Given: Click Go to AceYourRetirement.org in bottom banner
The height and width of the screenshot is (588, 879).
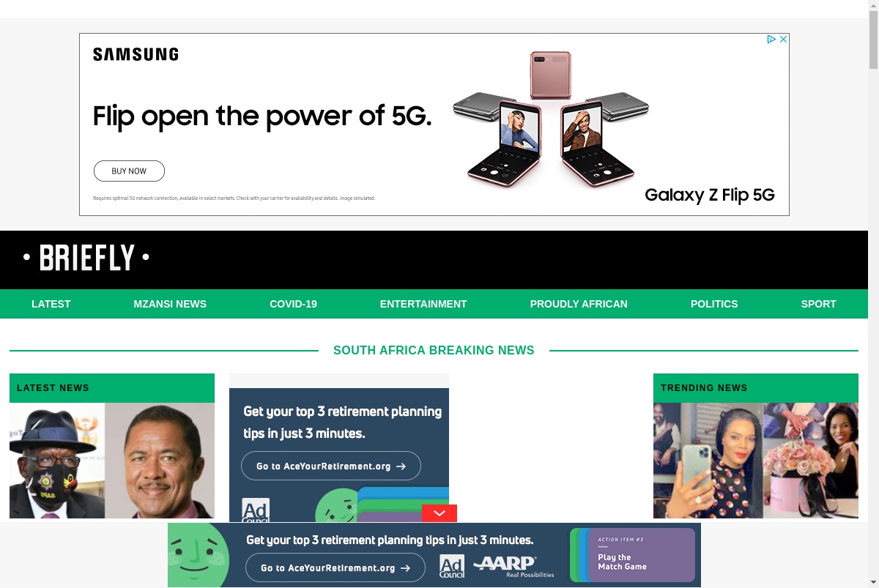Looking at the screenshot, I should [x=335, y=567].
